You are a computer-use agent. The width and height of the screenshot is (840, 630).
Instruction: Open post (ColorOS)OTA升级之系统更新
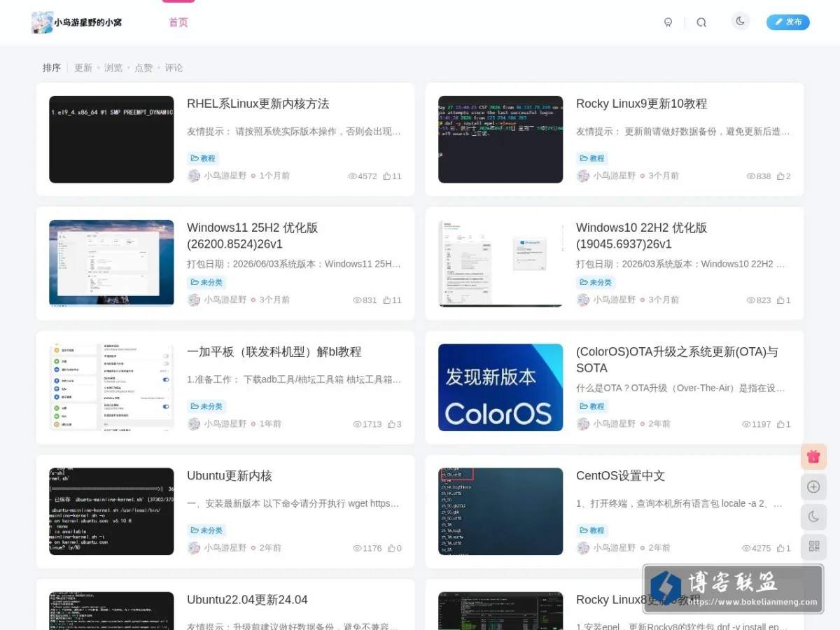(677, 360)
